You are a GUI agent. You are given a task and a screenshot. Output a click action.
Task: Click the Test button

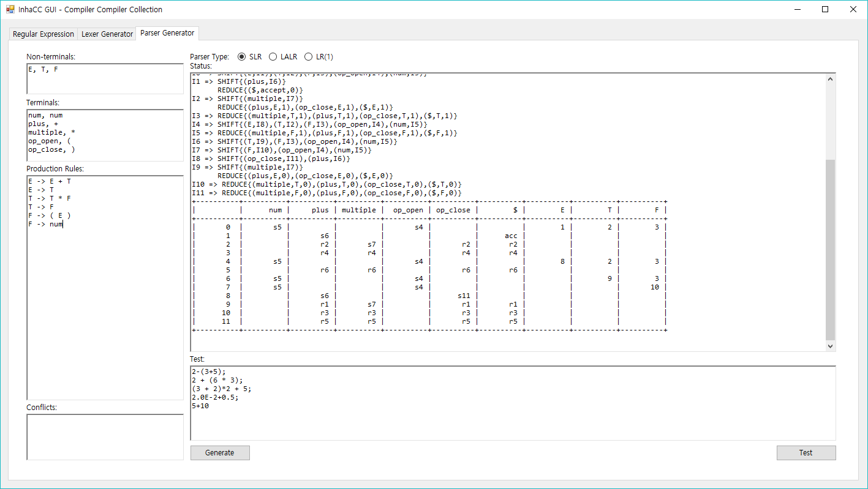click(x=806, y=453)
